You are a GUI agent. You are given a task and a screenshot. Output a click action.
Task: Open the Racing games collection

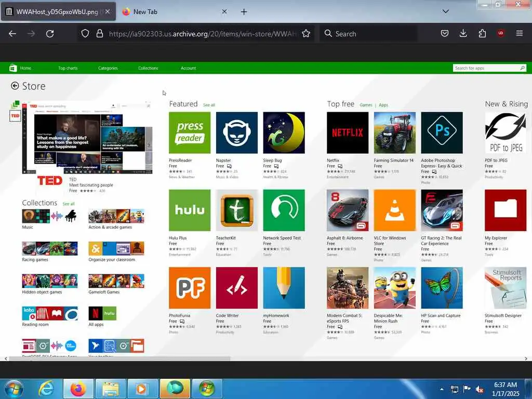click(49, 251)
